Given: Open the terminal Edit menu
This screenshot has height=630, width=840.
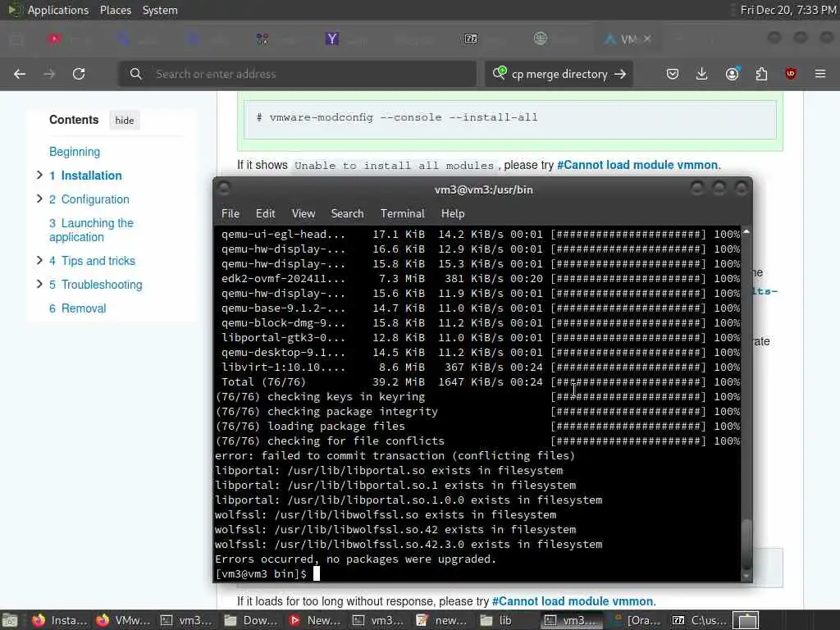Looking at the screenshot, I should (x=265, y=213).
